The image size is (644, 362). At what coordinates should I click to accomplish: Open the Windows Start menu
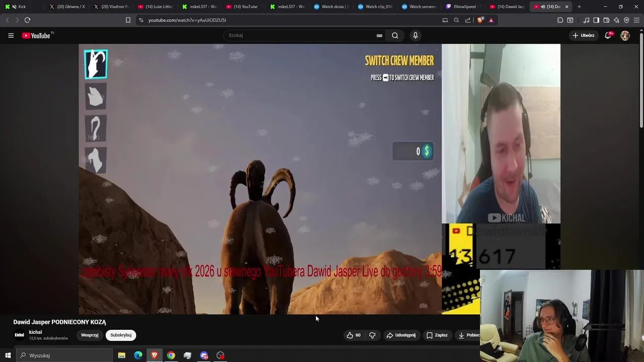point(8,355)
